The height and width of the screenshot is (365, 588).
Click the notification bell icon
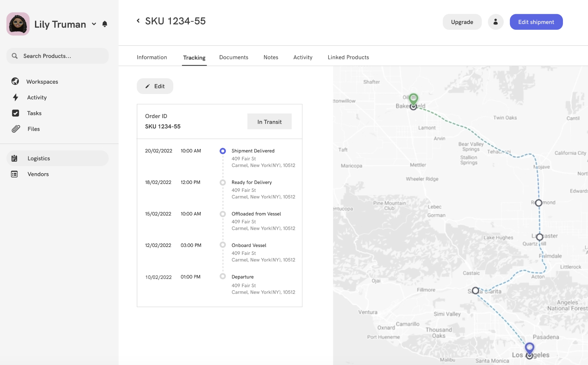pyautogui.click(x=105, y=24)
